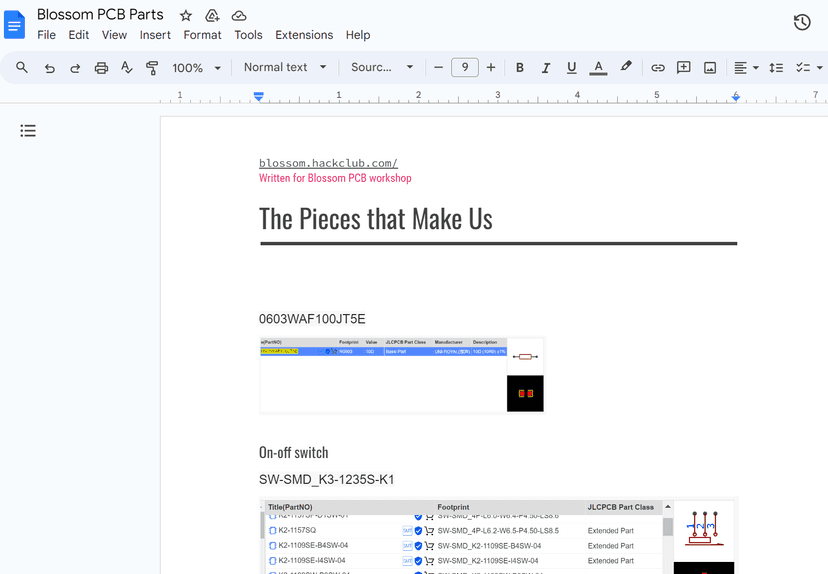This screenshot has height=574, width=828.
Task: Star this document as favorite
Action: pos(186,16)
